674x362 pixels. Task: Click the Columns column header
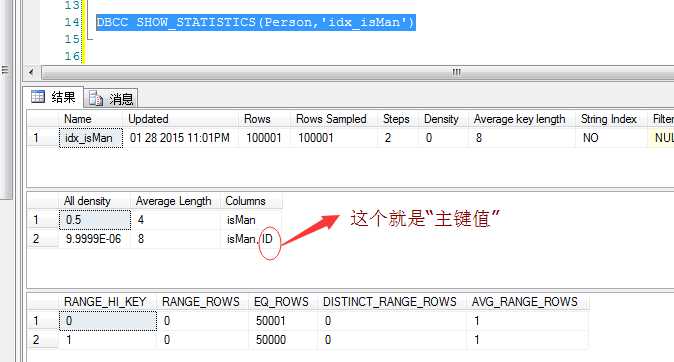coord(251,201)
